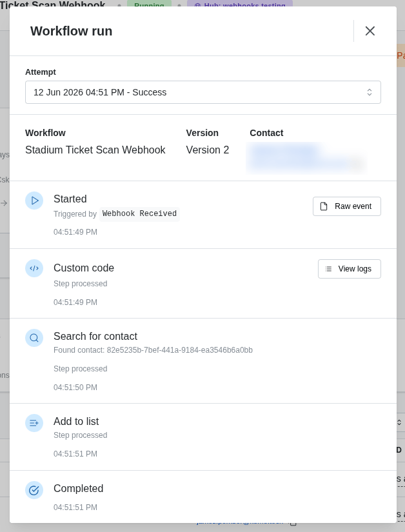
Task: Click the Workflow run heading
Action: tap(71, 31)
